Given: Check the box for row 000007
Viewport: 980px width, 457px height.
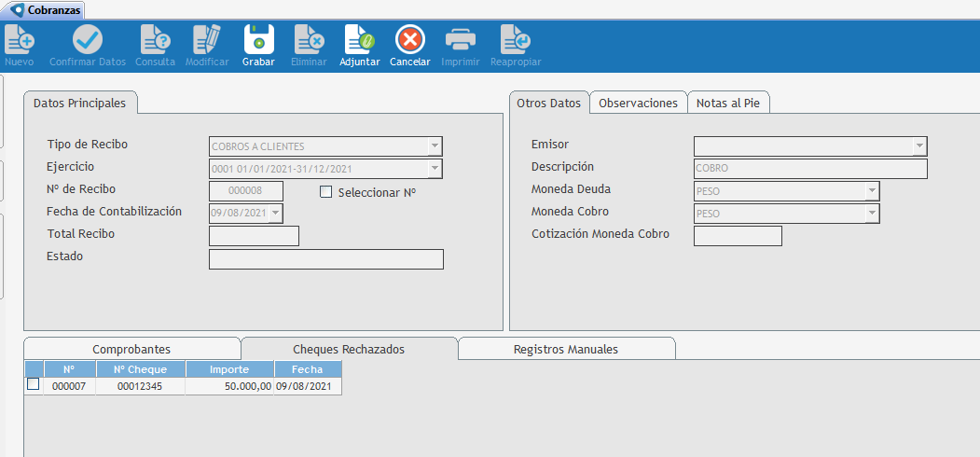Looking at the screenshot, I should [x=34, y=384].
